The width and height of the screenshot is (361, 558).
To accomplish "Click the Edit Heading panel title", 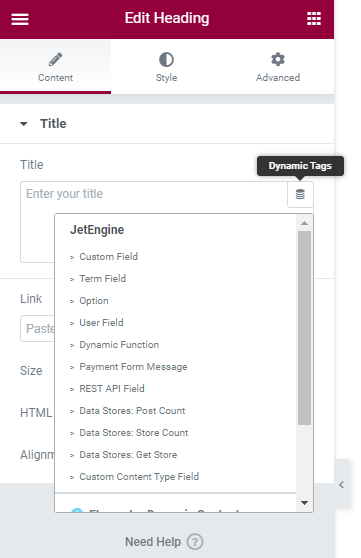I will [167, 18].
